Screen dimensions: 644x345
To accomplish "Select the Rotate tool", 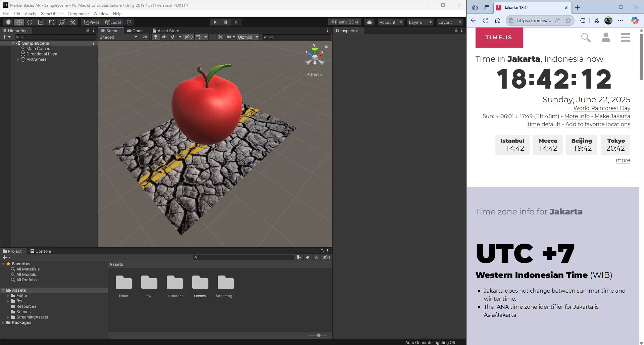I will [30, 22].
